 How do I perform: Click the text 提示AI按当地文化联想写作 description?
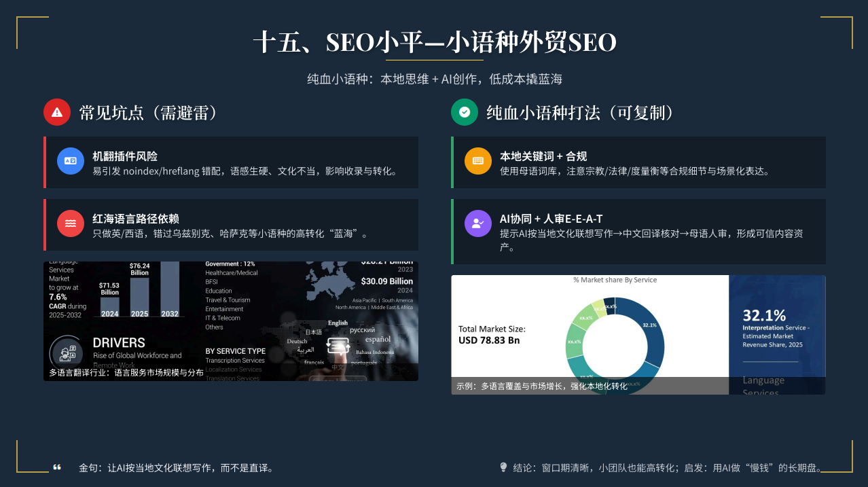pos(653,240)
